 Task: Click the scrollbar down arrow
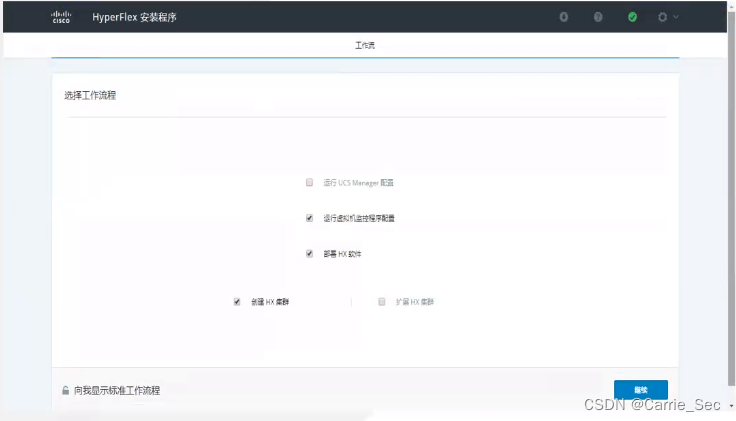[x=731, y=406]
